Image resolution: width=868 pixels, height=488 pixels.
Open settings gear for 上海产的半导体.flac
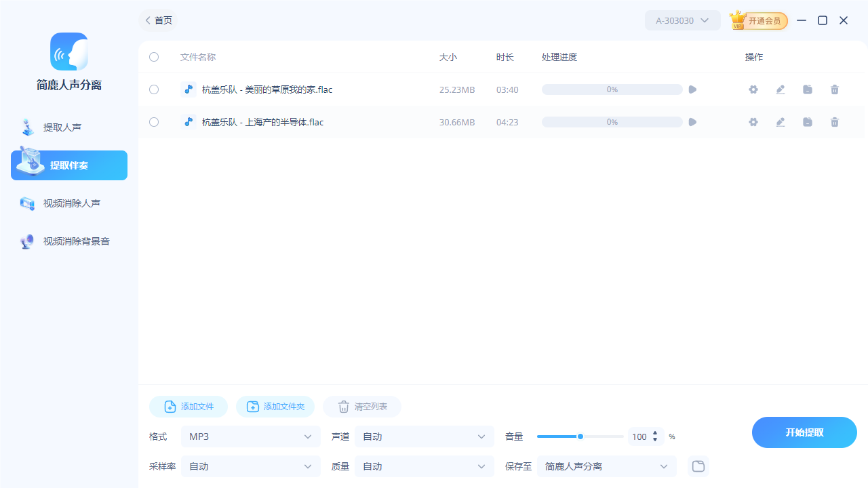(x=753, y=122)
